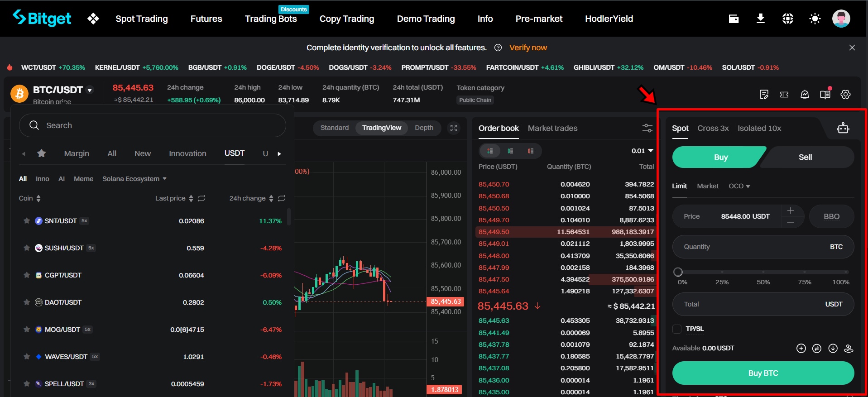Sort by Last price
Screen dimensions: 868x397
click(174, 198)
